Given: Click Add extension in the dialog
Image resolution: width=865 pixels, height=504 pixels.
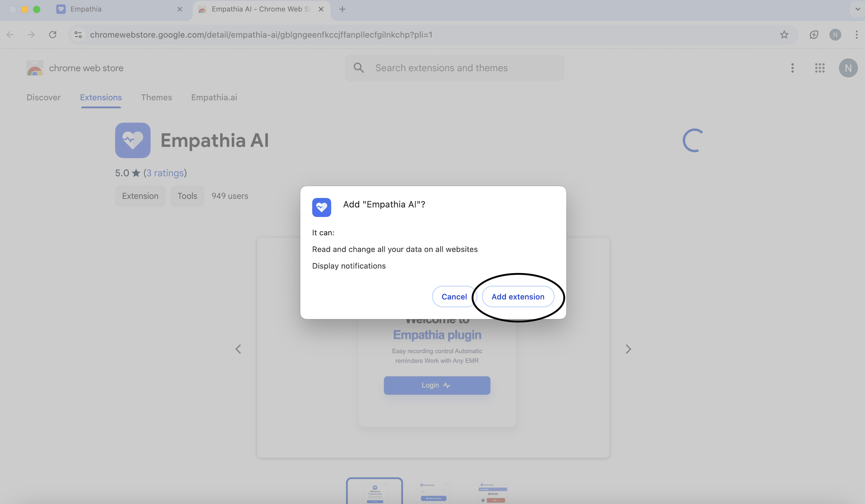Looking at the screenshot, I should coord(518,297).
